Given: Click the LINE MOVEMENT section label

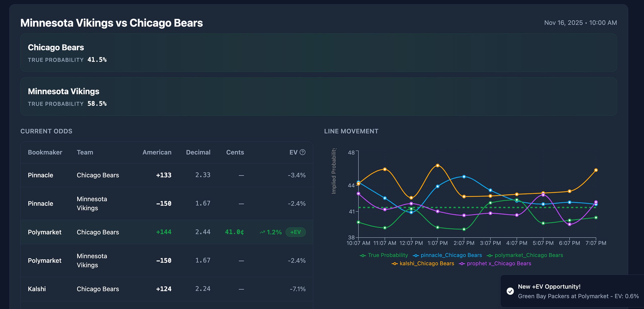Looking at the screenshot, I should (x=351, y=131).
